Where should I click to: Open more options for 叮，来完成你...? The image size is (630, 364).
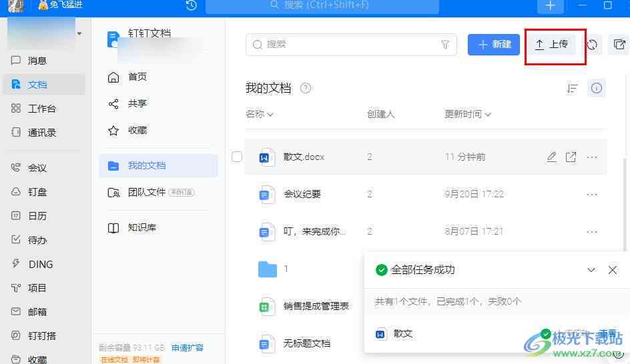pyautogui.click(x=592, y=232)
